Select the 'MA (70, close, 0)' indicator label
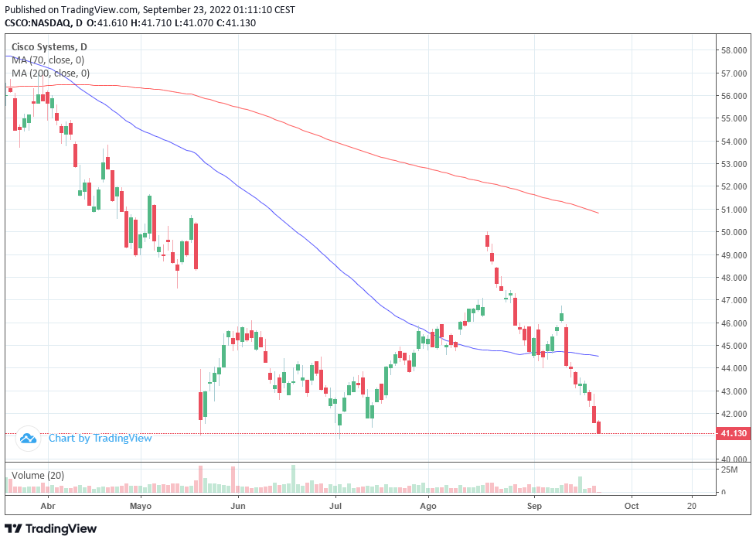 coord(48,60)
